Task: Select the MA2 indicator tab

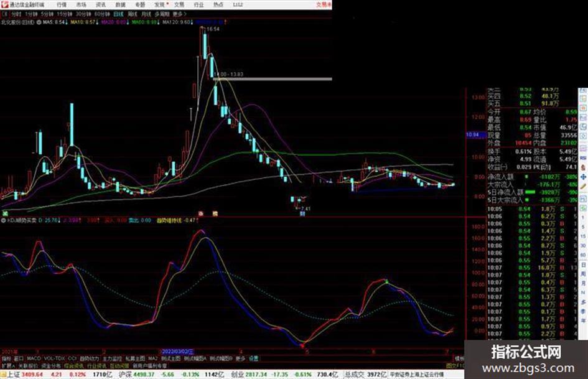Action: pos(152,358)
